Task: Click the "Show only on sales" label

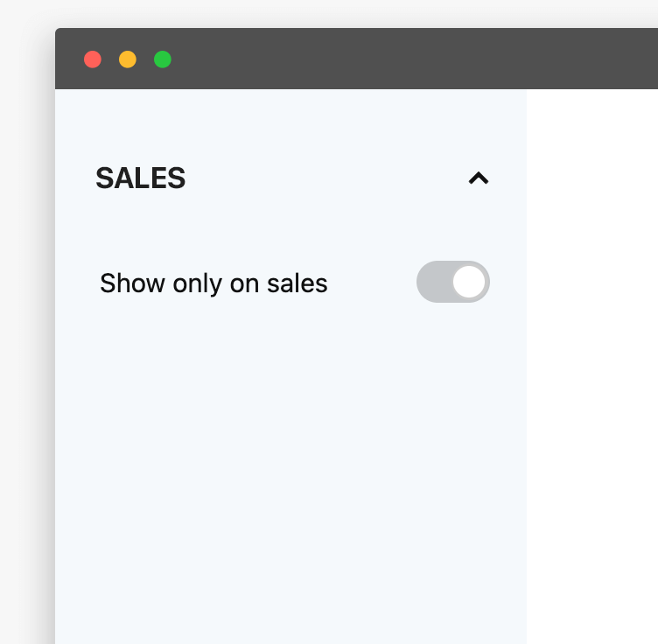Action: pyautogui.click(x=213, y=283)
